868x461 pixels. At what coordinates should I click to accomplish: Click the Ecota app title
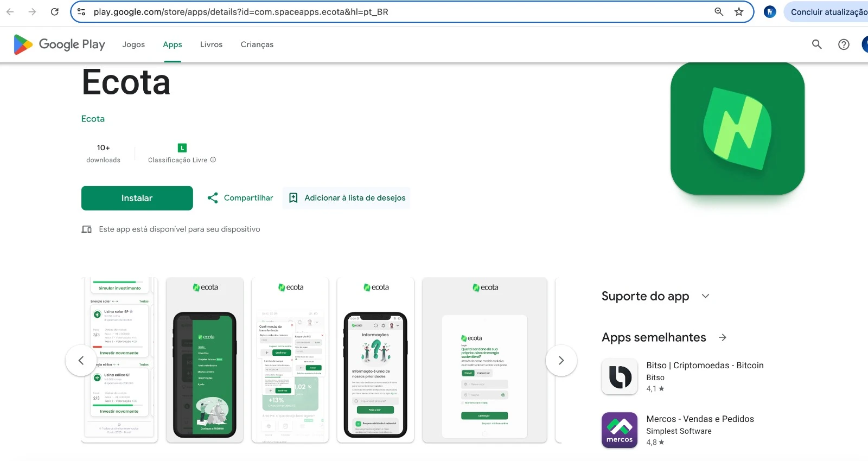[x=126, y=82]
